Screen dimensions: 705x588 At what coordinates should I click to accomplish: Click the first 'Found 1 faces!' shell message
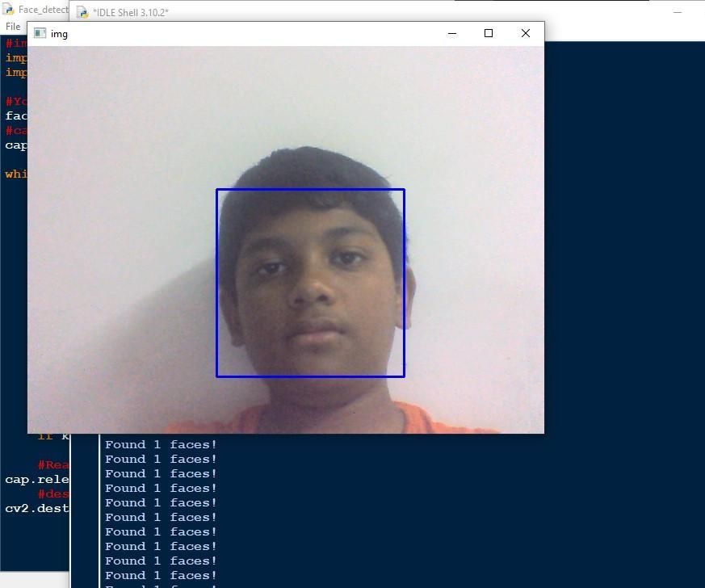[161, 444]
